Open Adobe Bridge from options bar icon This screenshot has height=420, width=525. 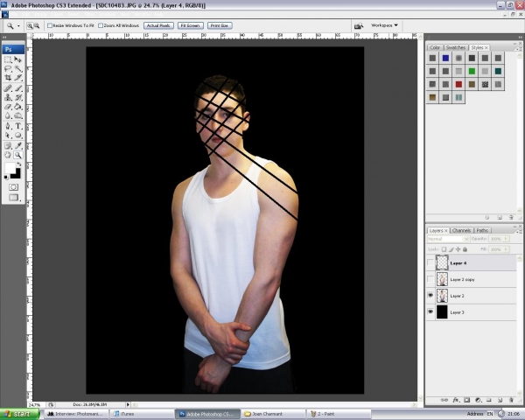coord(359,25)
